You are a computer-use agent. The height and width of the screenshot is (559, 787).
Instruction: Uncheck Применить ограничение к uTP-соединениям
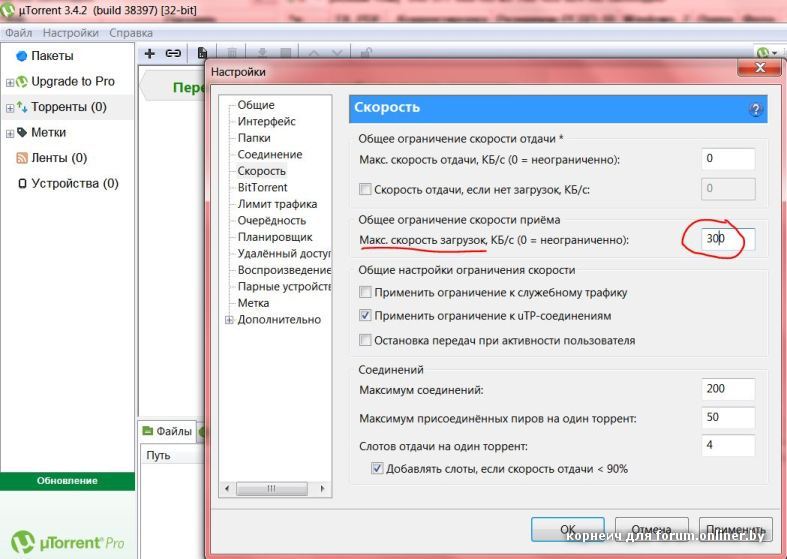pos(365,316)
